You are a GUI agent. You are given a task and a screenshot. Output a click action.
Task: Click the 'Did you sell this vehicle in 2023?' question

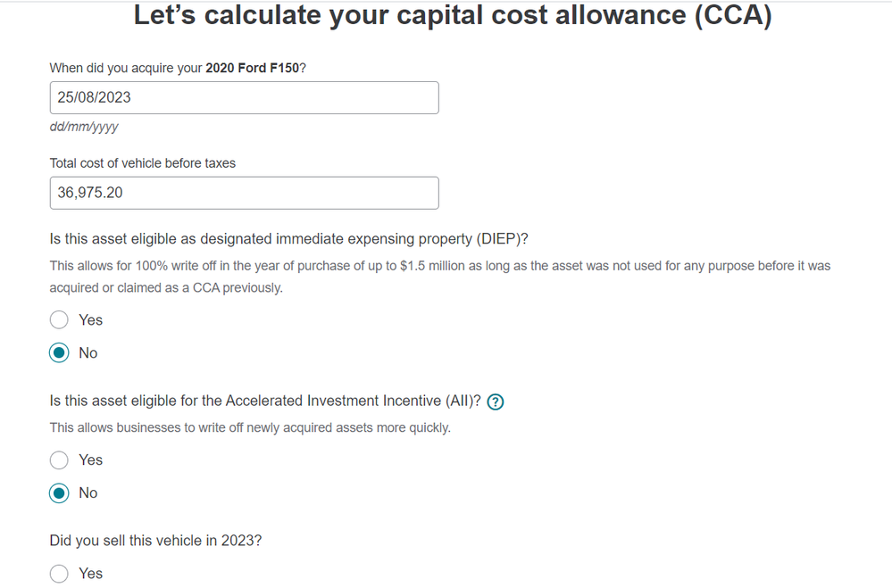(x=155, y=540)
